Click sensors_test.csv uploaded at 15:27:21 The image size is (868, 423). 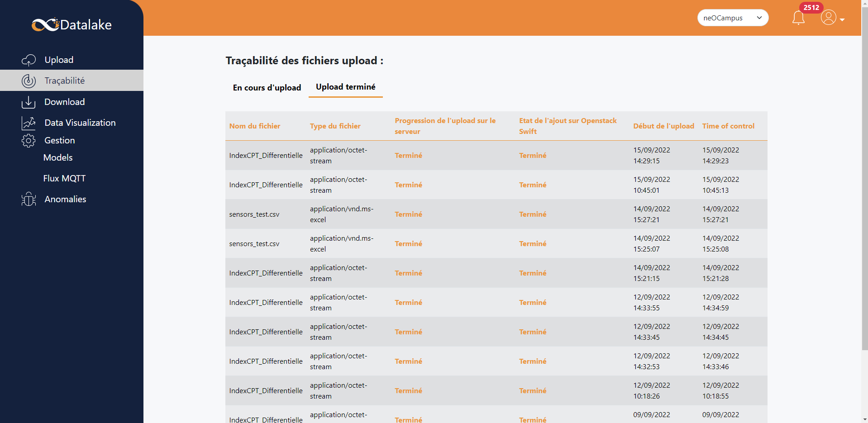tap(254, 214)
